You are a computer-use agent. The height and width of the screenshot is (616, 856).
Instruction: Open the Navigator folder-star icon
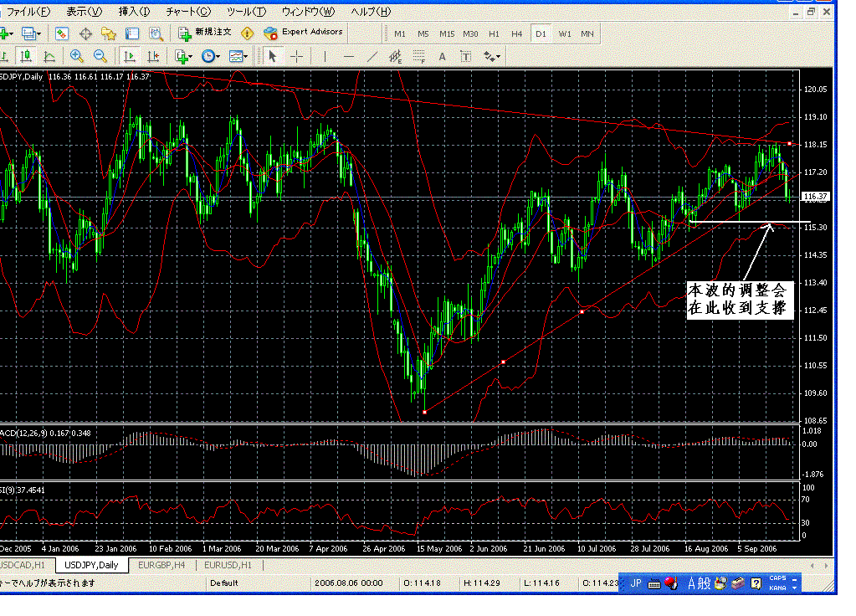coord(109,33)
